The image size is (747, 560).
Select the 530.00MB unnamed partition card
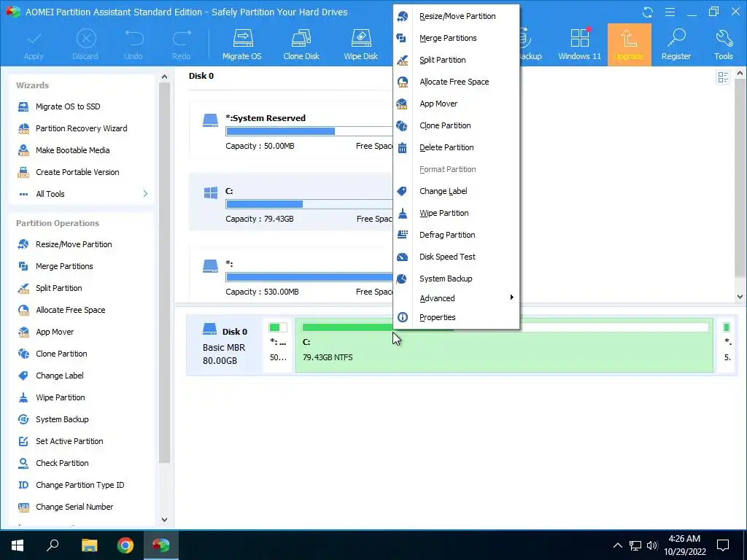(x=291, y=273)
